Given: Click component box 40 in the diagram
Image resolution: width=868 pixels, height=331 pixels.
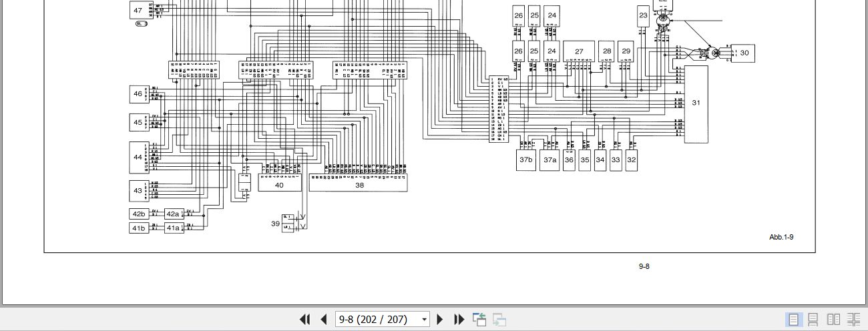Looking at the screenshot, I should pyautogui.click(x=279, y=185).
